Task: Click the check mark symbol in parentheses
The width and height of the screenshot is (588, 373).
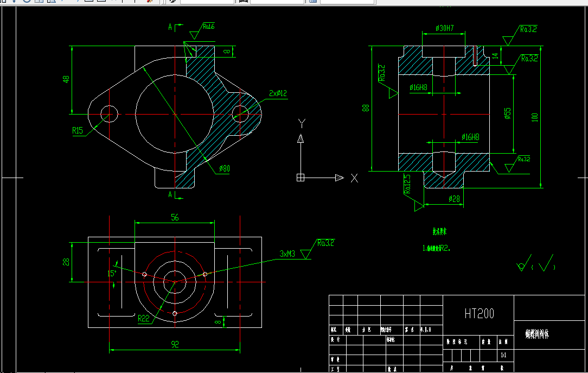Action: (546, 263)
